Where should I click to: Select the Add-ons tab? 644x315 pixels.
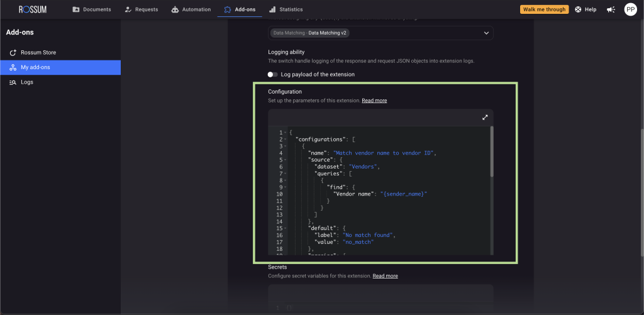coord(240,9)
